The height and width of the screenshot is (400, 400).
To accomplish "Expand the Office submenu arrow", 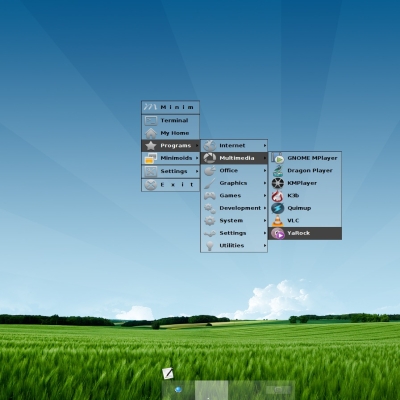I will click(265, 171).
